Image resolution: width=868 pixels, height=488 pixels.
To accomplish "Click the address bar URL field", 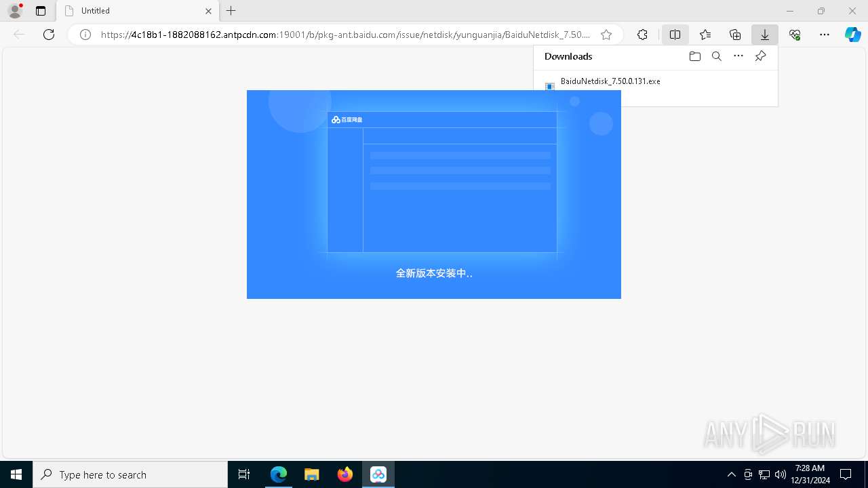I will (345, 35).
